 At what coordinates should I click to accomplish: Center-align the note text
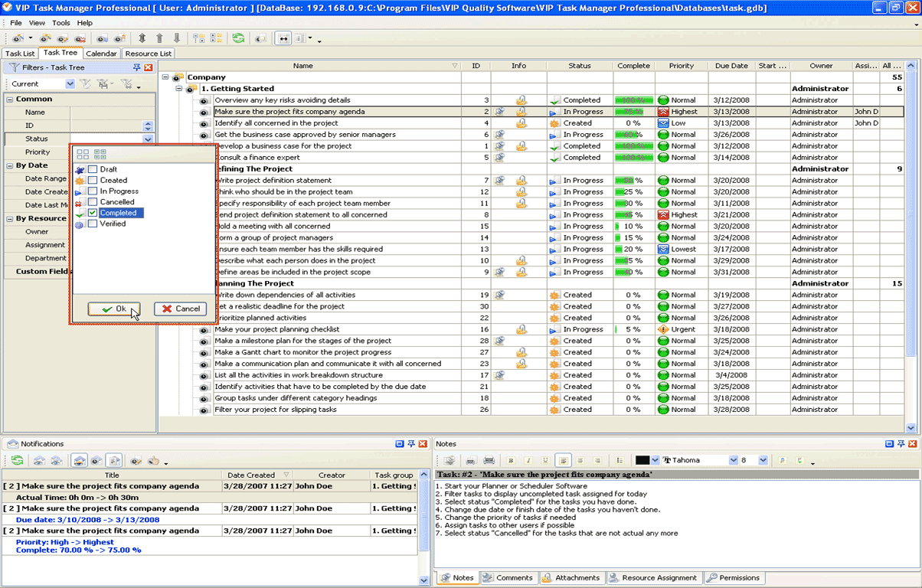582,460
